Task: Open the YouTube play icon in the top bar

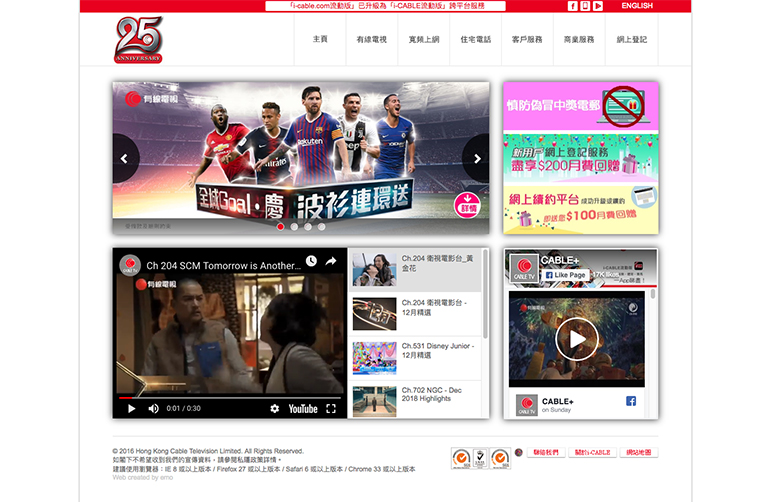Action: point(598,6)
